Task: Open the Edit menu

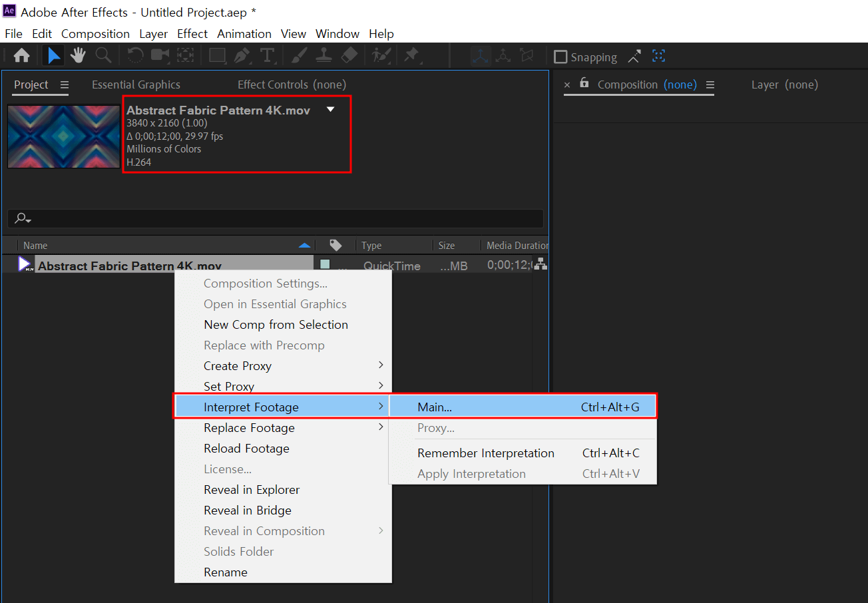Action: pyautogui.click(x=42, y=34)
